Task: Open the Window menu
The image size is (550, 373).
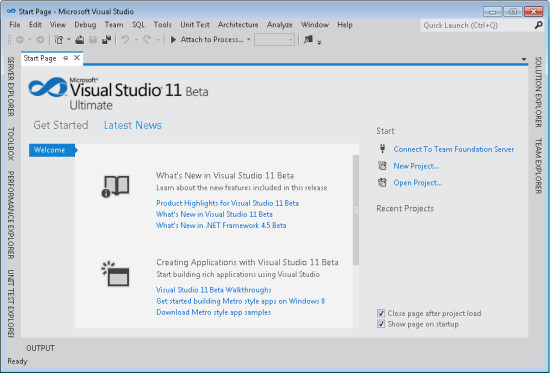Action: (315, 25)
